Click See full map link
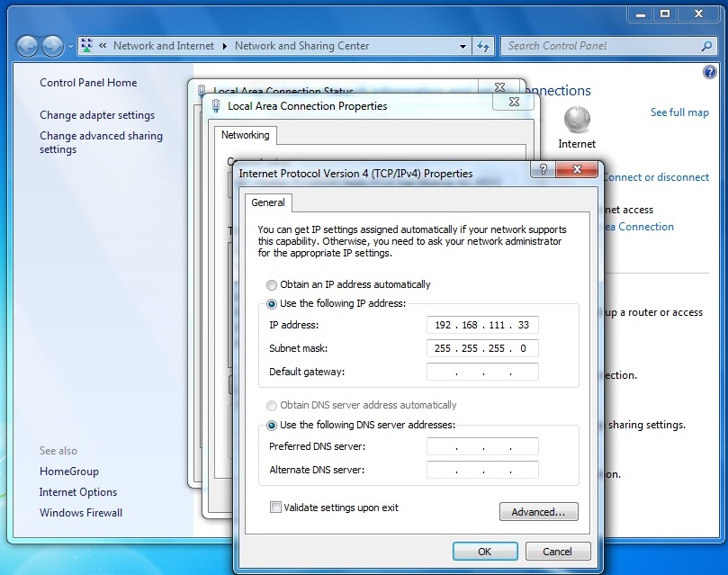 (679, 112)
